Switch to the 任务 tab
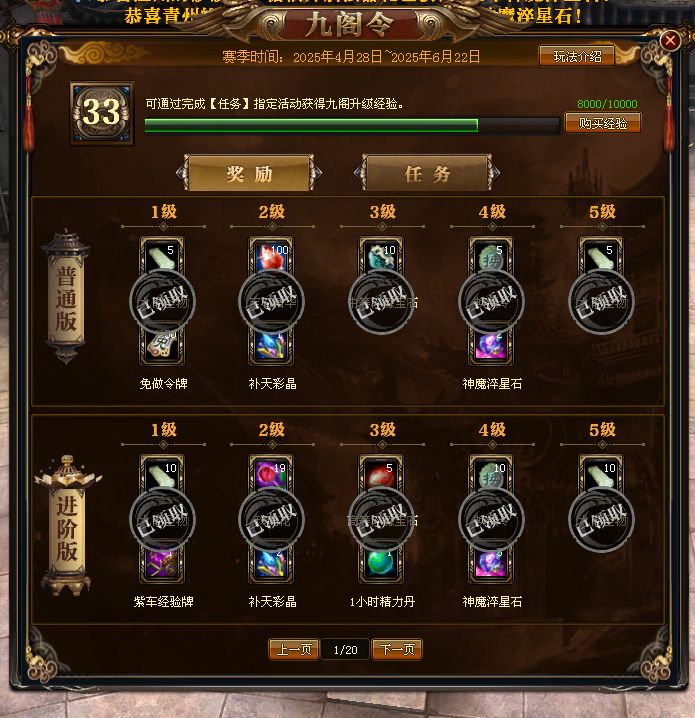 pos(427,173)
